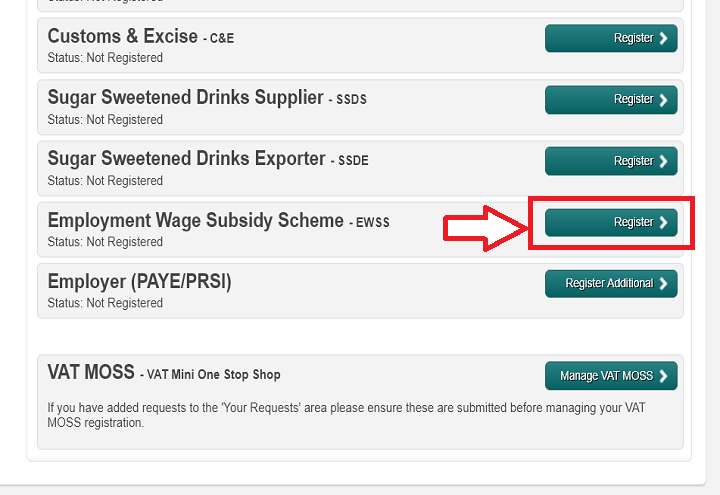Click the arrow icon on SSDS Register button
720x495 pixels.
tap(663, 100)
